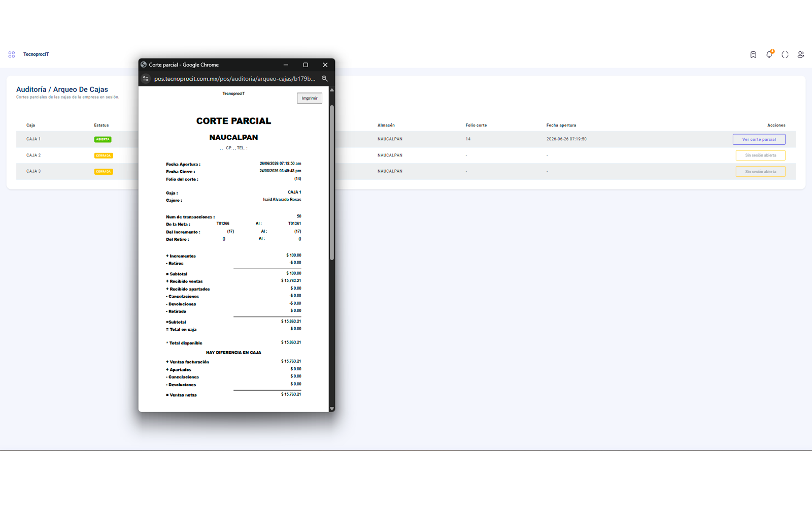This screenshot has width=812, height=508.
Task: Click the CERRADA badge of CAJA 3
Action: click(x=104, y=172)
